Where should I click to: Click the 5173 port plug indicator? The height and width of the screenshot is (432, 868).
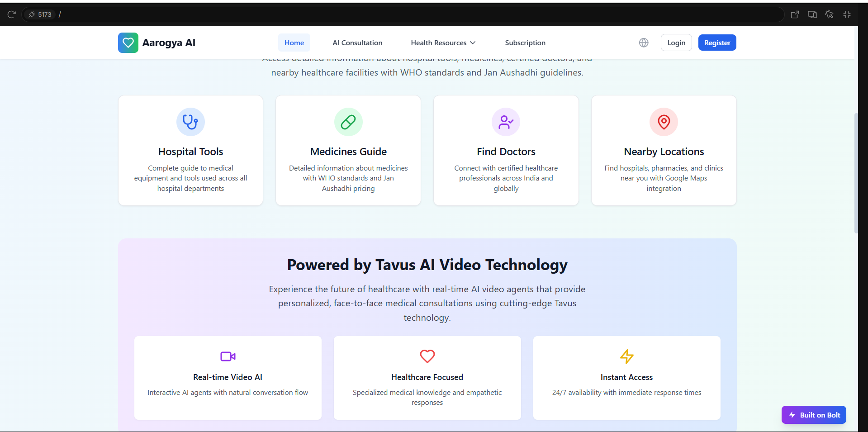(x=40, y=14)
